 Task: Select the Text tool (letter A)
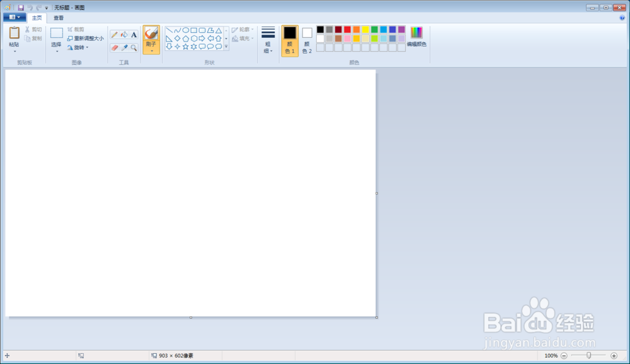coord(134,35)
